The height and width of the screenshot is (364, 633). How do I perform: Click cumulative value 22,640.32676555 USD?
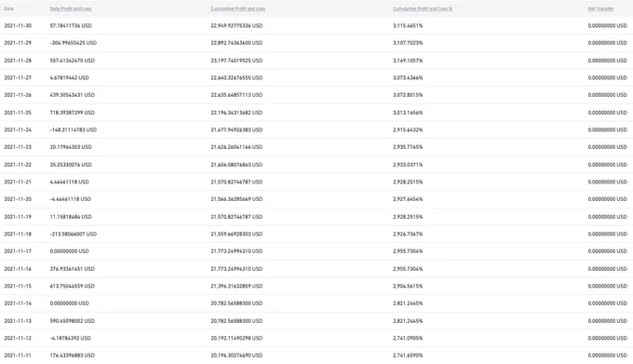pyautogui.click(x=236, y=77)
